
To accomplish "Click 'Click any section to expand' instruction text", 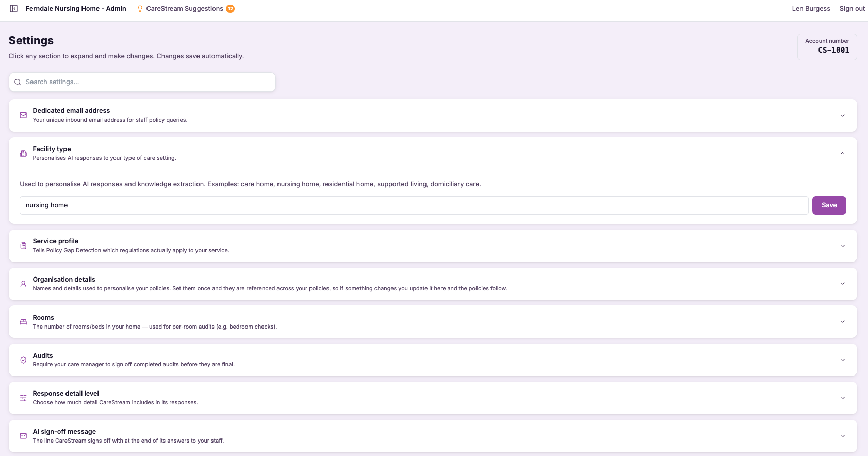I will point(126,56).
